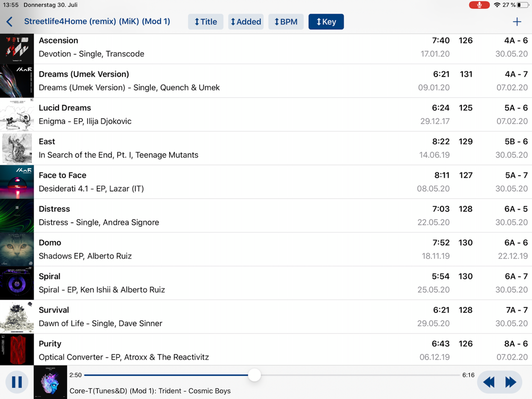This screenshot has height=399, width=532.
Task: Click the playback progress slider knob
Action: [x=254, y=375]
